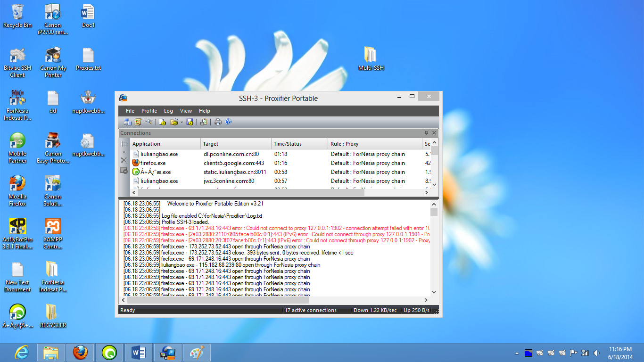
Task: Sort by the Time/Status column header
Action: (300, 144)
